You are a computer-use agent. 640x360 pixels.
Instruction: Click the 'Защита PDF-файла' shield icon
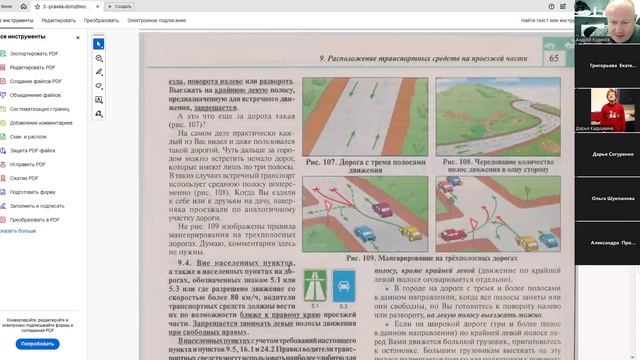[3, 151]
